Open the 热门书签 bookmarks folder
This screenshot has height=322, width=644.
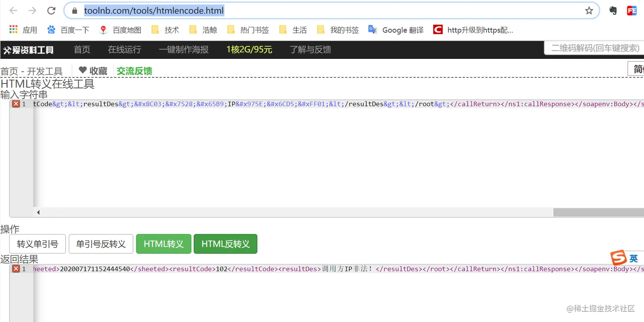click(248, 30)
